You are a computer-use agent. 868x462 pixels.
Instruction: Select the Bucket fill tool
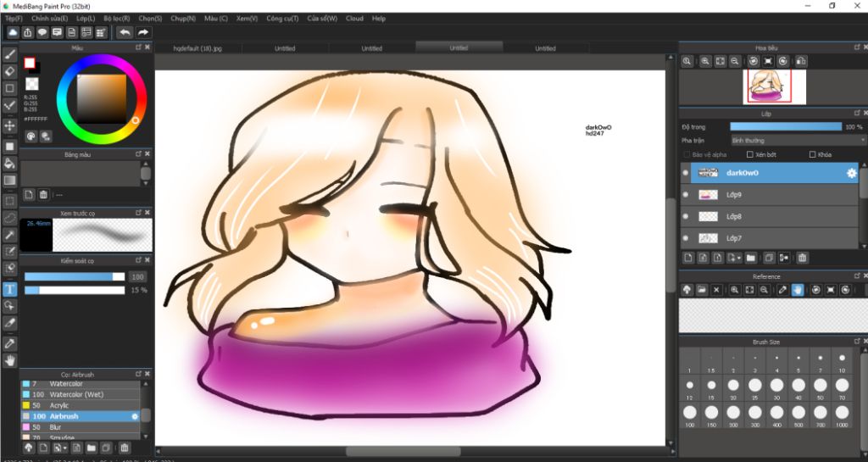[9, 164]
